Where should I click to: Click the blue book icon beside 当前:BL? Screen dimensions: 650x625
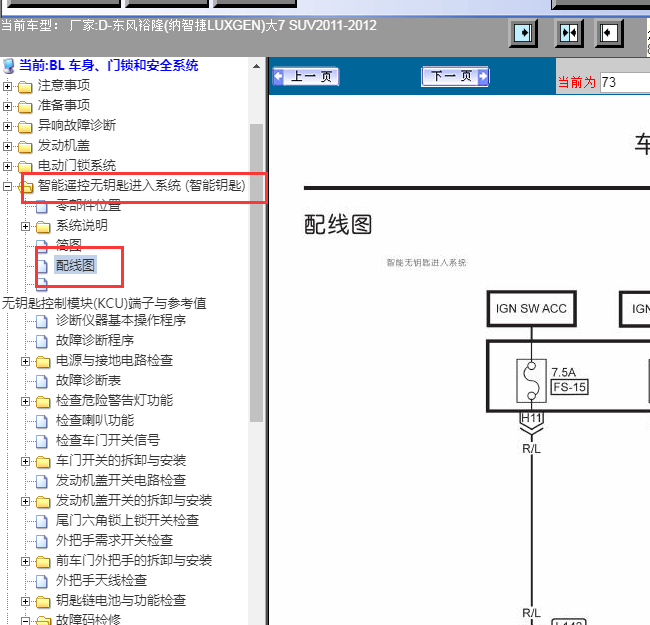9,66
